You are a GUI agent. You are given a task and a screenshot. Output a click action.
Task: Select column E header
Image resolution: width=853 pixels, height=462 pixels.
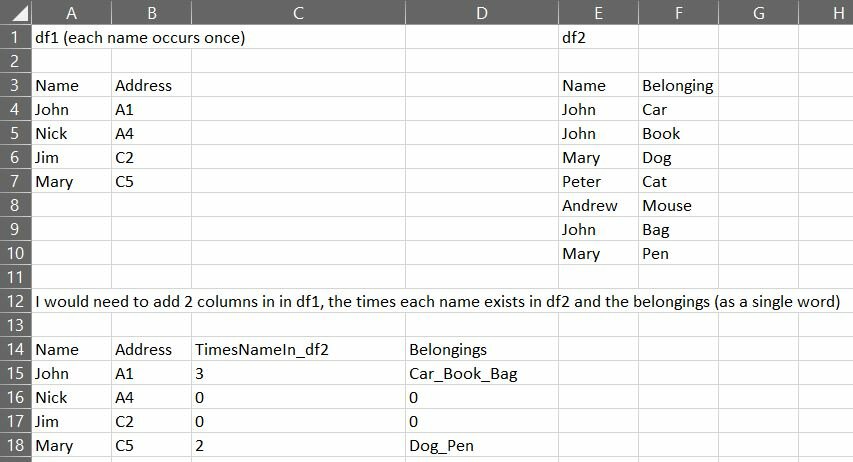point(598,12)
